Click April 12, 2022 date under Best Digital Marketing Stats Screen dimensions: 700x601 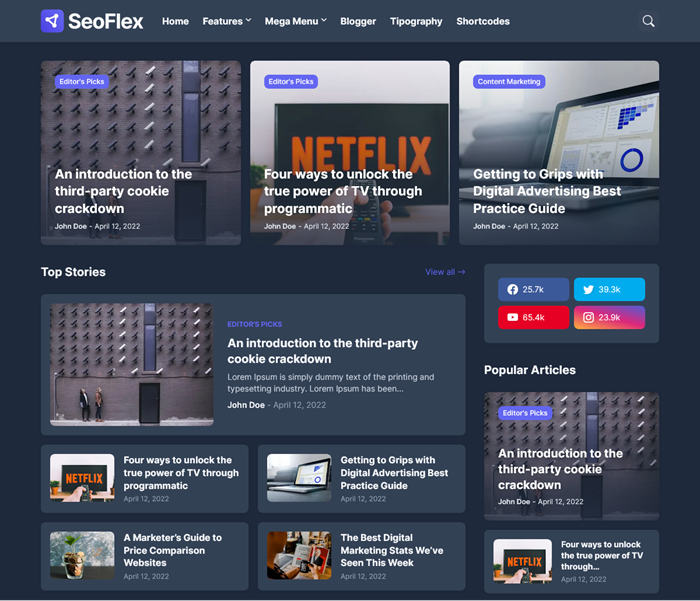click(x=363, y=576)
